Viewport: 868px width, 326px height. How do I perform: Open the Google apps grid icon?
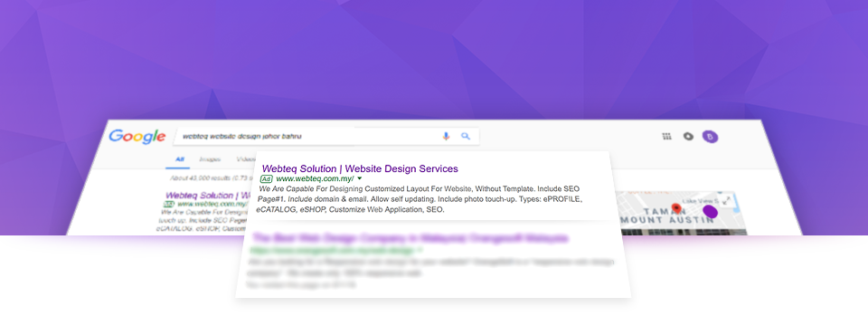coord(666,137)
